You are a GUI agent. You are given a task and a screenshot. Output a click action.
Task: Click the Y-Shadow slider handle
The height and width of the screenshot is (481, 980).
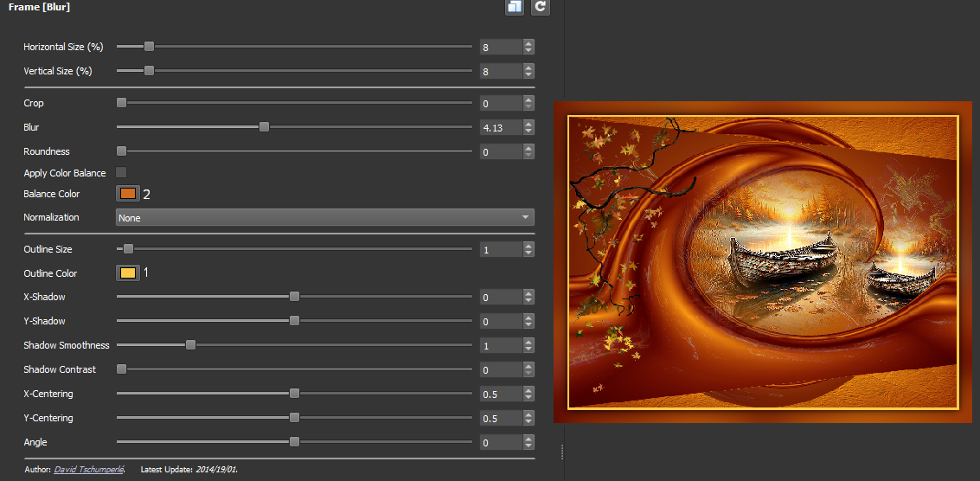point(294,321)
